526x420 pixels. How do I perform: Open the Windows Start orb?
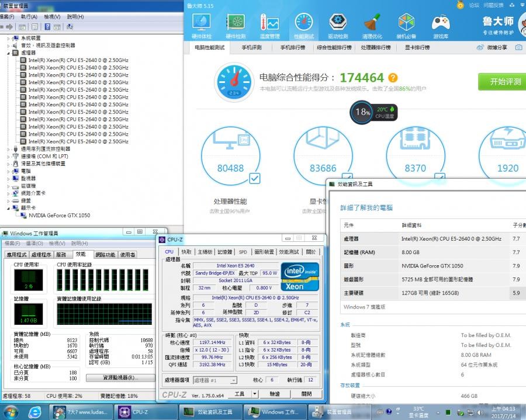point(10,412)
